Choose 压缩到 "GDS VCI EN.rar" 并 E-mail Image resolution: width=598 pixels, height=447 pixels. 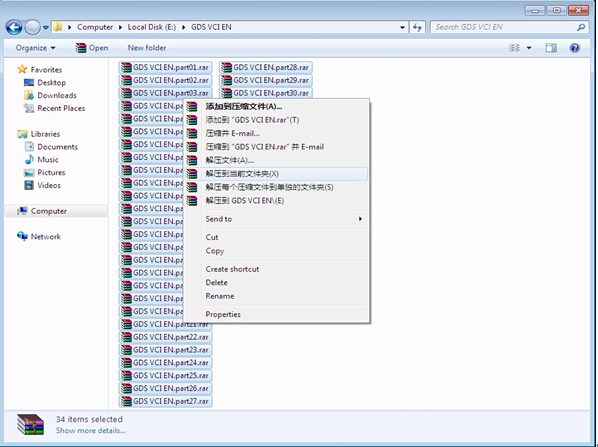(276, 147)
